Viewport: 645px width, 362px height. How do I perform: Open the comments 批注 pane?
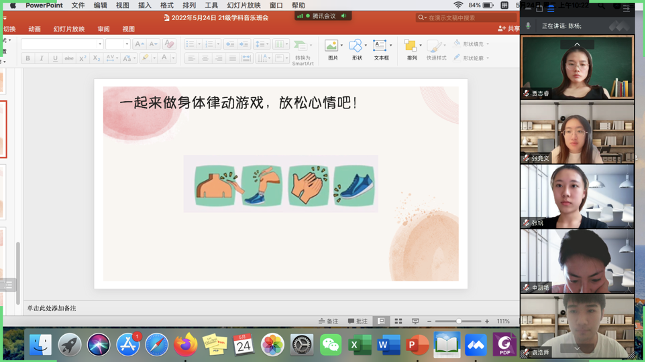point(357,321)
